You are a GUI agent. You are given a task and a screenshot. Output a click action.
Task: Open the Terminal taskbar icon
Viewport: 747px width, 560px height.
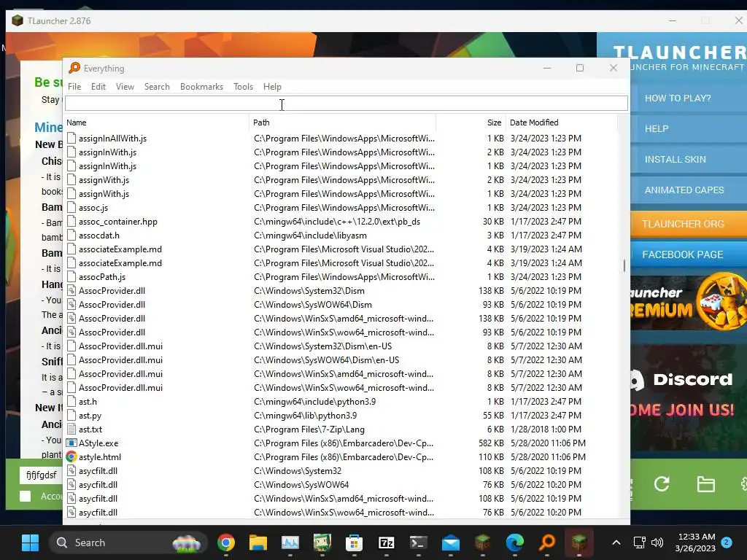click(418, 542)
